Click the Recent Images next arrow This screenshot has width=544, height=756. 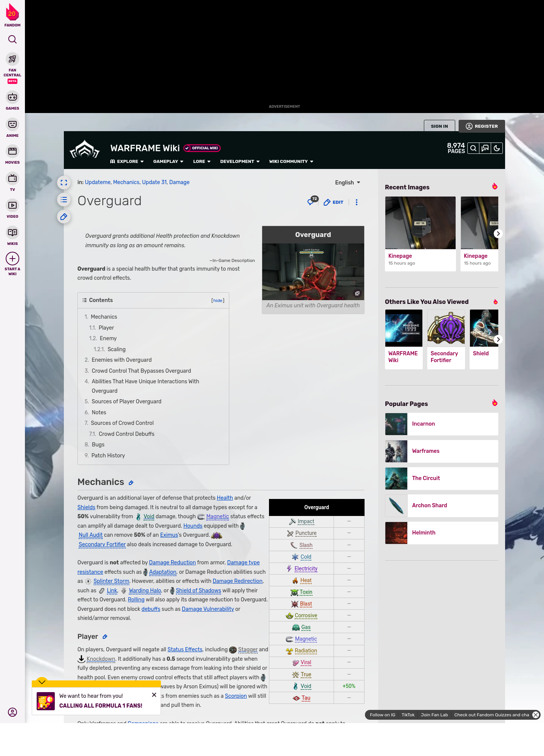(498, 234)
